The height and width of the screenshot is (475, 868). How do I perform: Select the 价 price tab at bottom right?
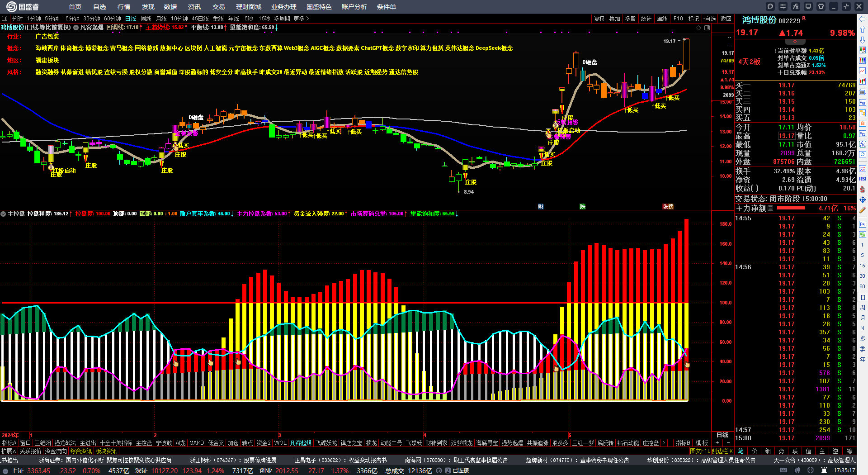[x=755, y=451]
